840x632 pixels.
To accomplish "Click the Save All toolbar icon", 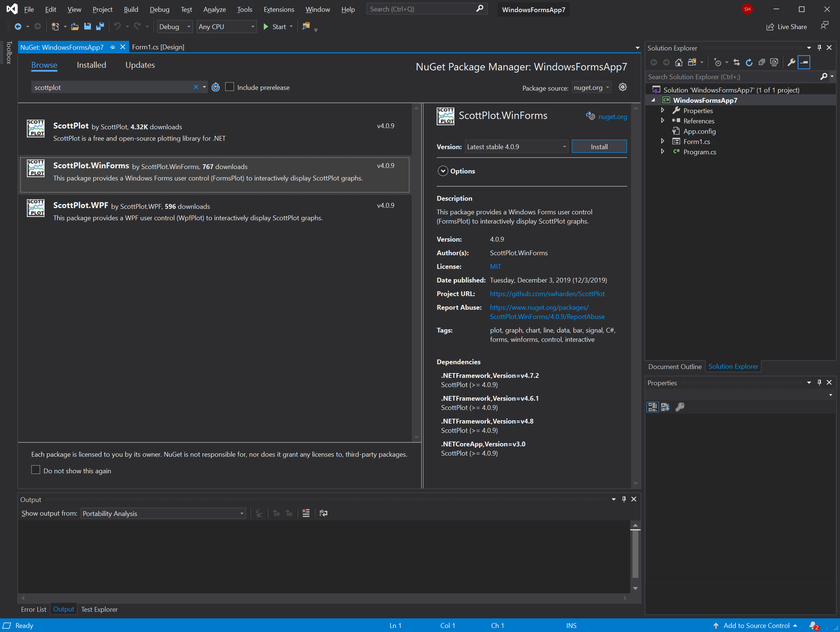I will pyautogui.click(x=100, y=26).
